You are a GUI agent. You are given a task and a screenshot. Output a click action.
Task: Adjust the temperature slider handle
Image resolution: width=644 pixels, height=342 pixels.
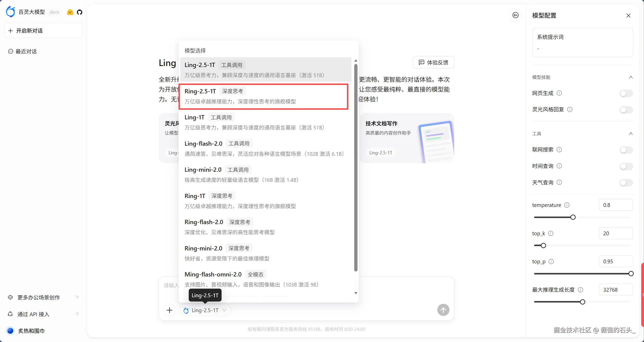tap(573, 217)
